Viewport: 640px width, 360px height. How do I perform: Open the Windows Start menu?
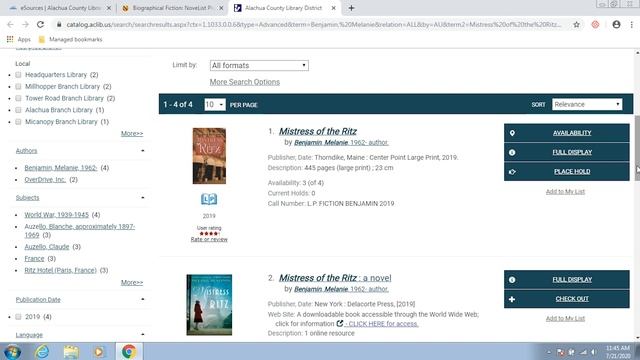coord(12,351)
